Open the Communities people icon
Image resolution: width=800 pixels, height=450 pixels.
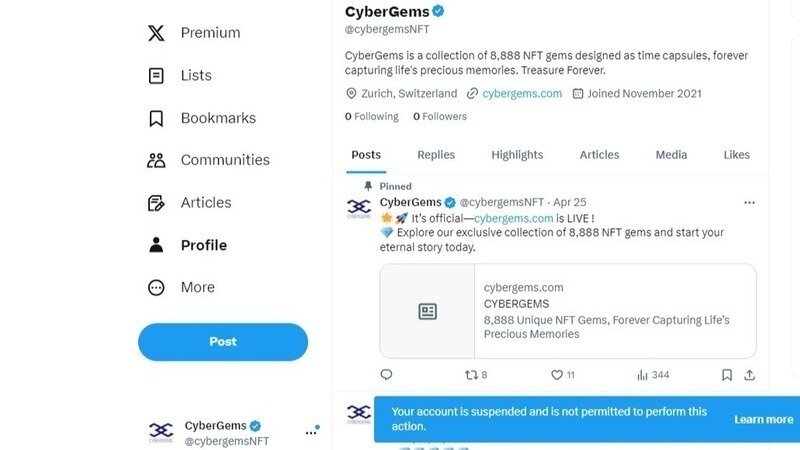pyautogui.click(x=156, y=160)
